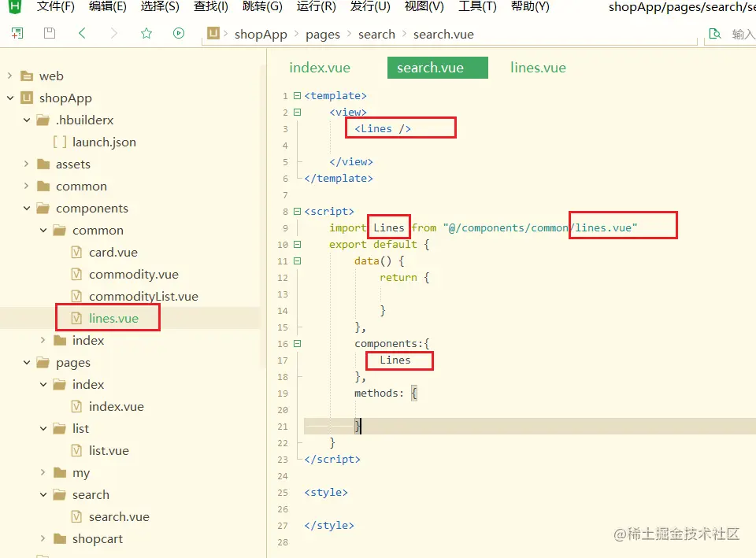The height and width of the screenshot is (558, 756).
Task: Open the 运行(R) menu
Action: tap(317, 7)
